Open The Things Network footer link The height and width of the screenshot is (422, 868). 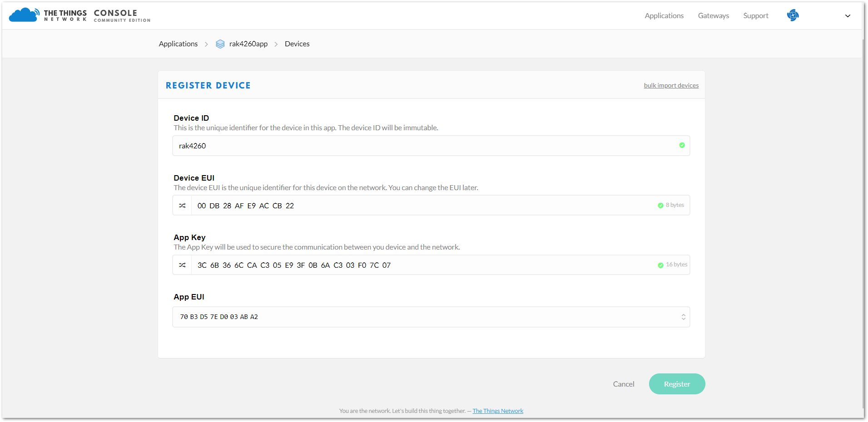pyautogui.click(x=498, y=411)
